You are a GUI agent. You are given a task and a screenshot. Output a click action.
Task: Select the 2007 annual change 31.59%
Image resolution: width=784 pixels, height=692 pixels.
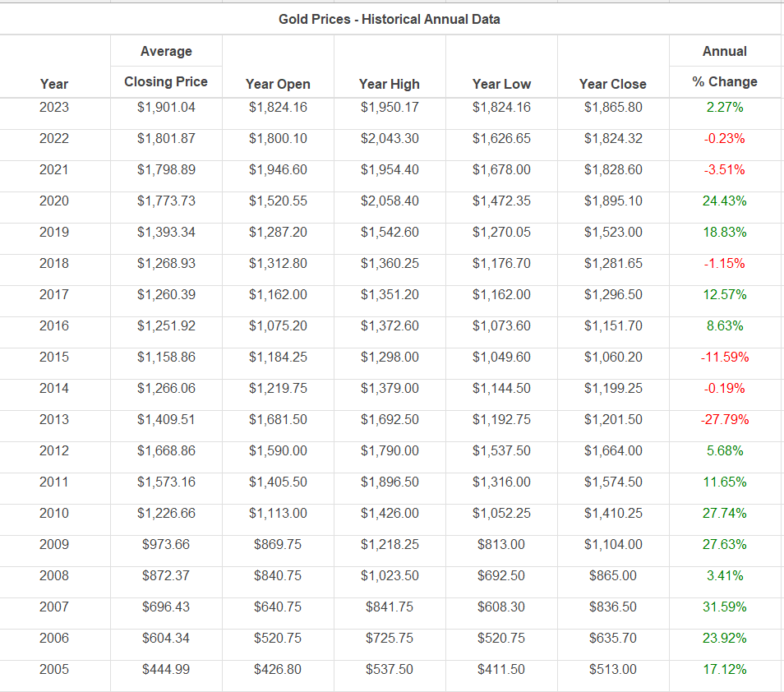[x=725, y=607]
